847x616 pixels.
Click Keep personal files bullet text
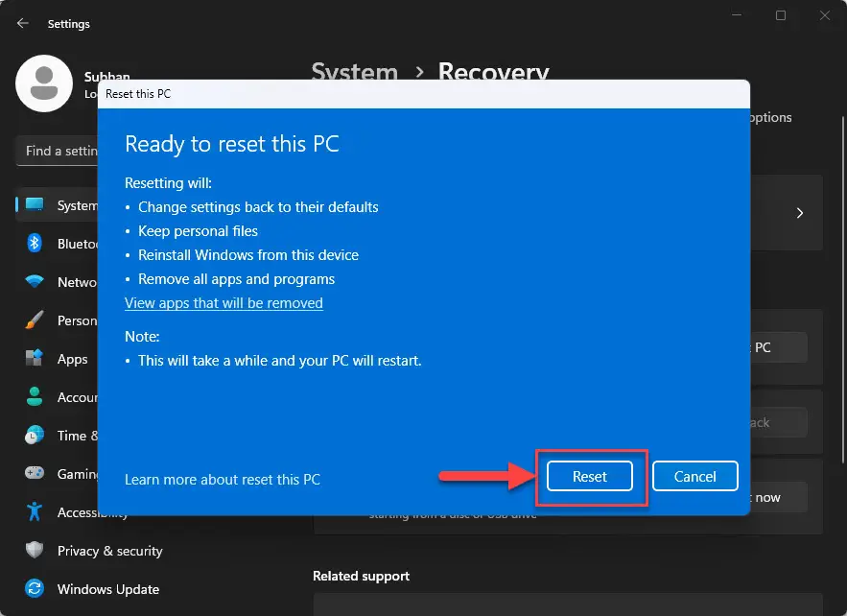click(x=198, y=231)
